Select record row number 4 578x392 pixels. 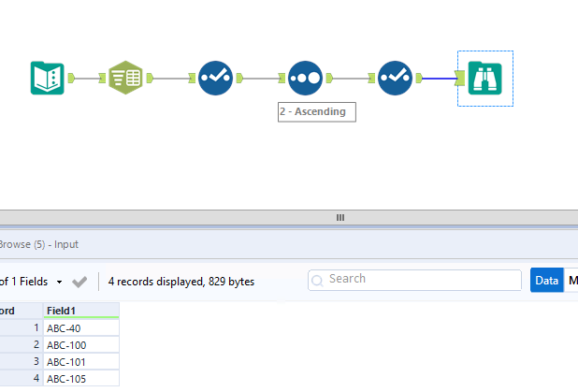[21, 378]
